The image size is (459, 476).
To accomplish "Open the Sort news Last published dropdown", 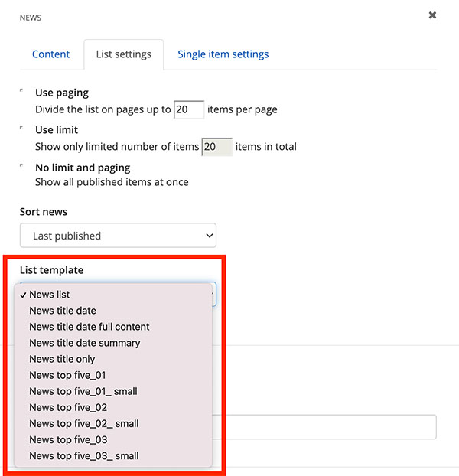I will (x=118, y=236).
